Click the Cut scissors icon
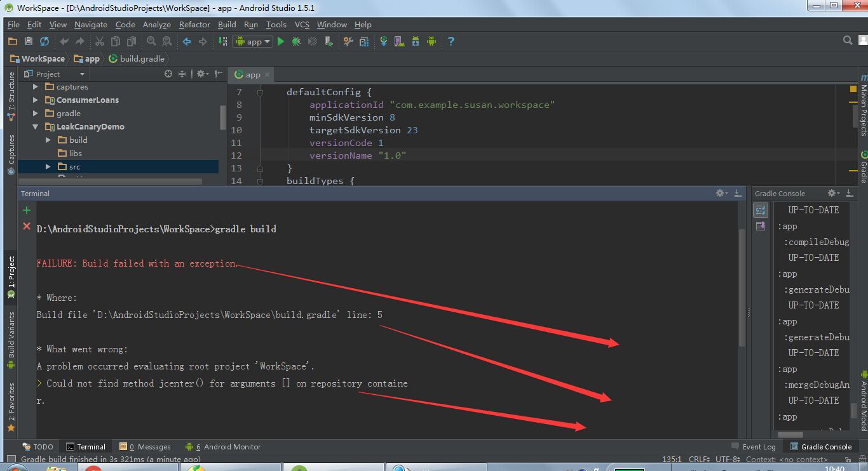 pos(100,41)
